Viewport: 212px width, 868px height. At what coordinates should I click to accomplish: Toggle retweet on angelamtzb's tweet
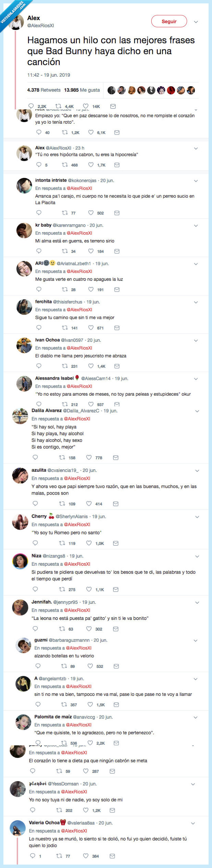[64, 704]
